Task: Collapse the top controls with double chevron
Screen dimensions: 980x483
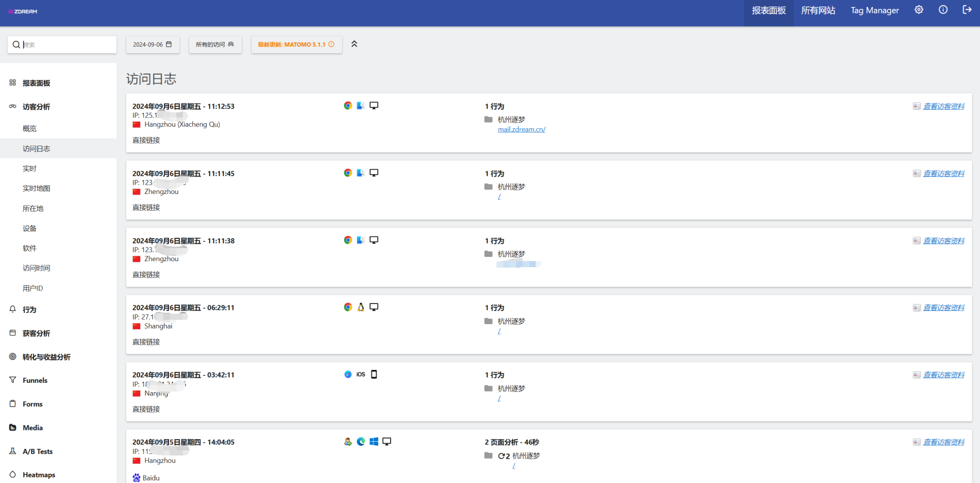Action: coord(354,44)
